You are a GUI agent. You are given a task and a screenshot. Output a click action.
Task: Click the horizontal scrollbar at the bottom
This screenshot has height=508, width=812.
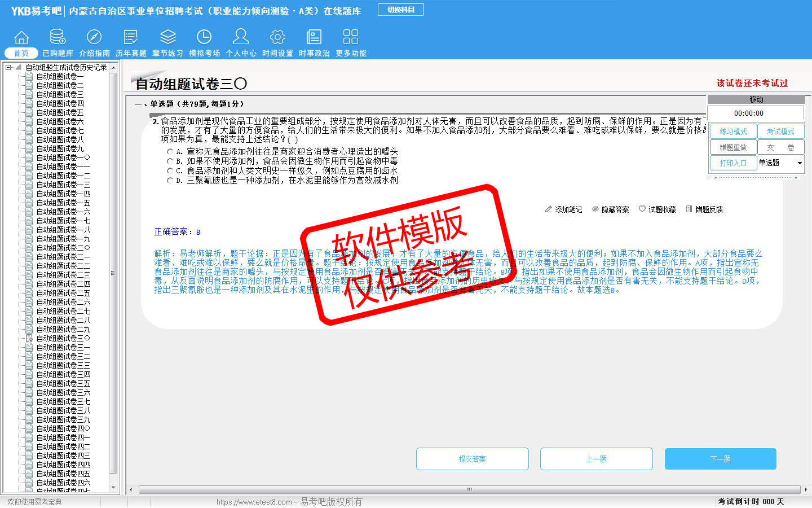click(469, 489)
